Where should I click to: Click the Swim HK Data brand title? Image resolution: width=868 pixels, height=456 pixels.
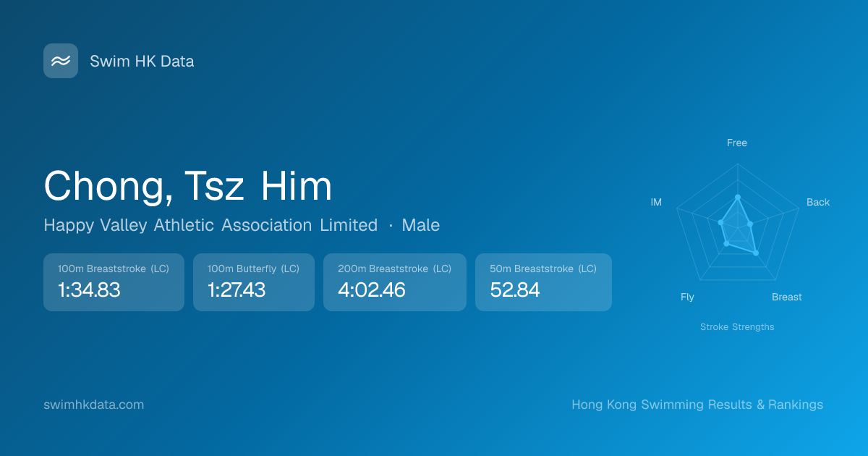(142, 62)
